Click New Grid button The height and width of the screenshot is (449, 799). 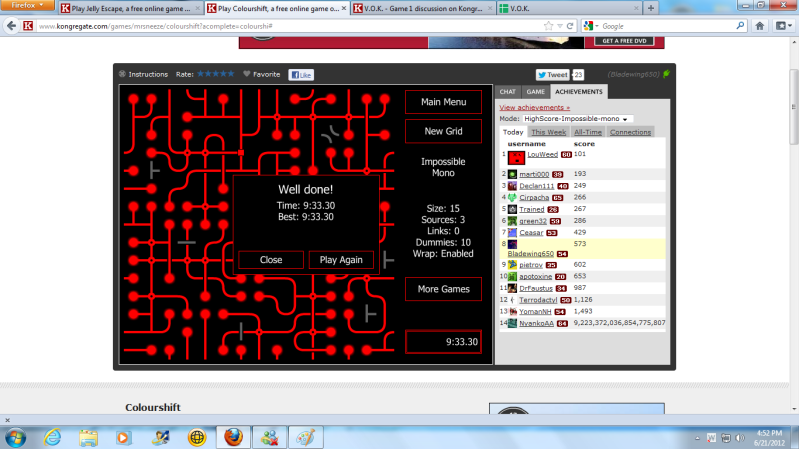[x=443, y=131]
